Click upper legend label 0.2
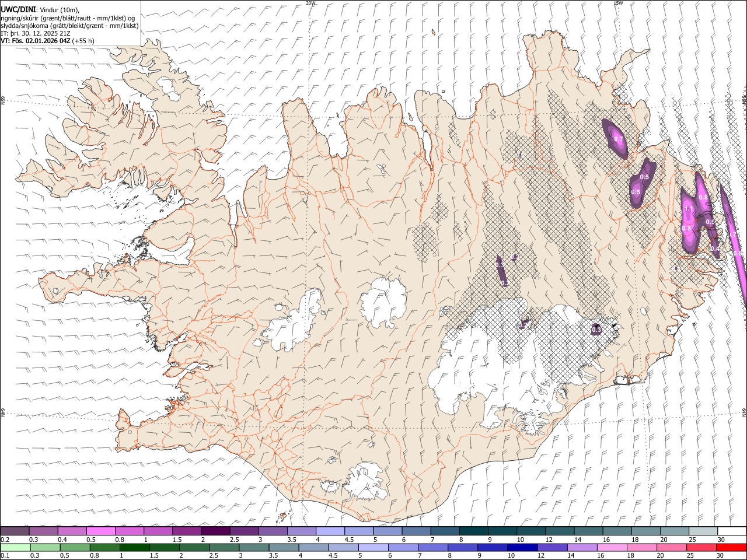This screenshot has width=747, height=560. (x=5, y=540)
